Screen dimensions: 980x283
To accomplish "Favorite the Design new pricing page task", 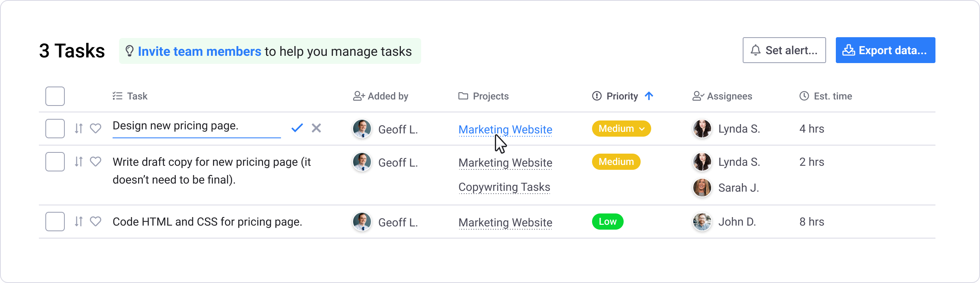I will (96, 129).
